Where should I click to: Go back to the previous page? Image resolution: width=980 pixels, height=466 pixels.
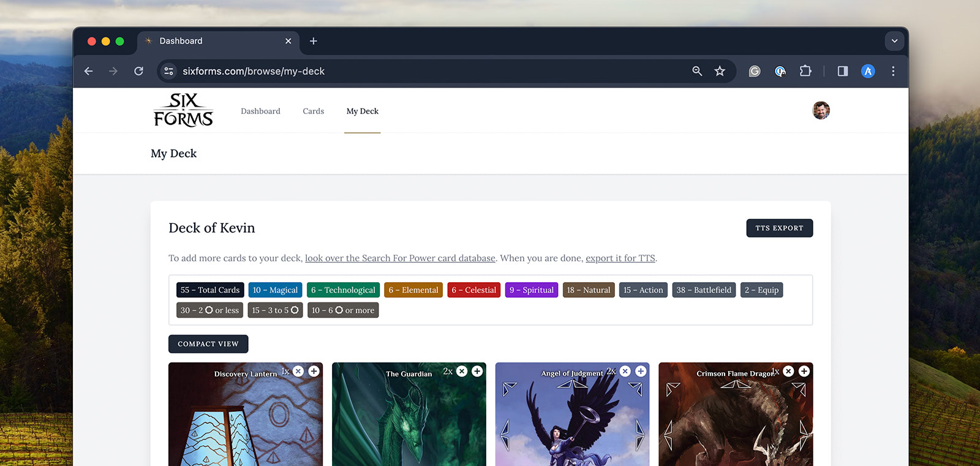coord(89,71)
